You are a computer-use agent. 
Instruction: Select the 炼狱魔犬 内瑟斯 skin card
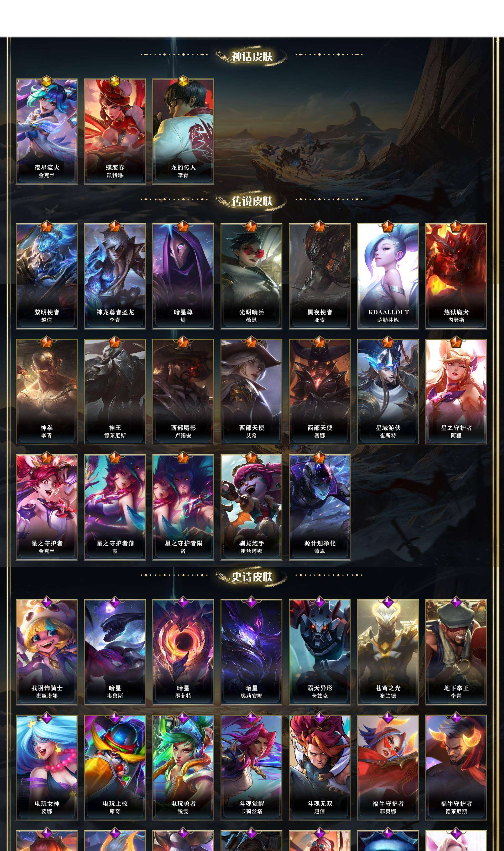tap(456, 276)
